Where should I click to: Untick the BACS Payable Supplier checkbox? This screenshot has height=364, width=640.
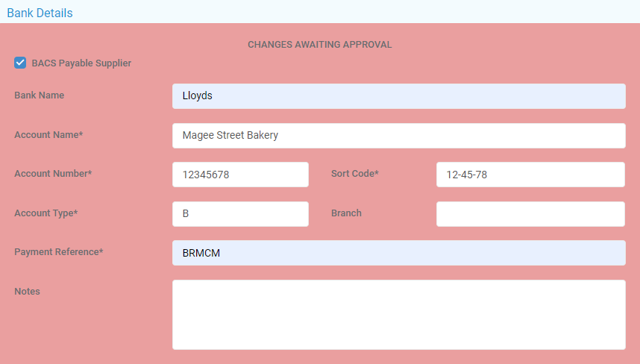coord(20,63)
